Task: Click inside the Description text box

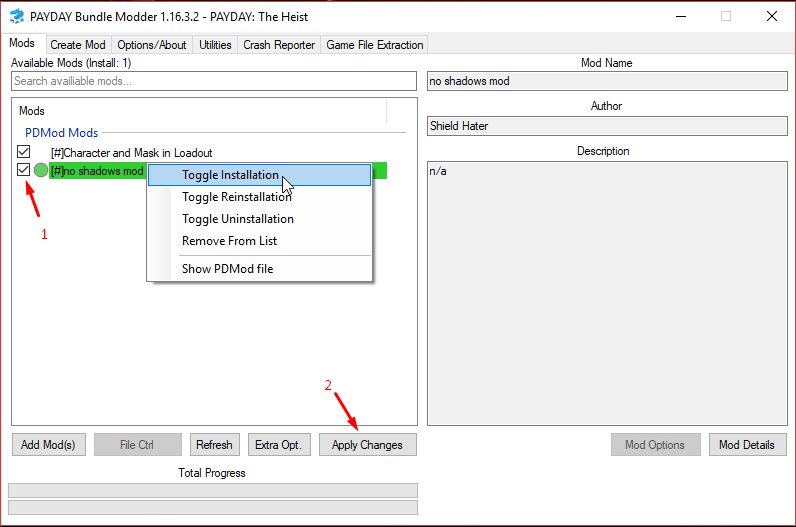Action: point(607,293)
